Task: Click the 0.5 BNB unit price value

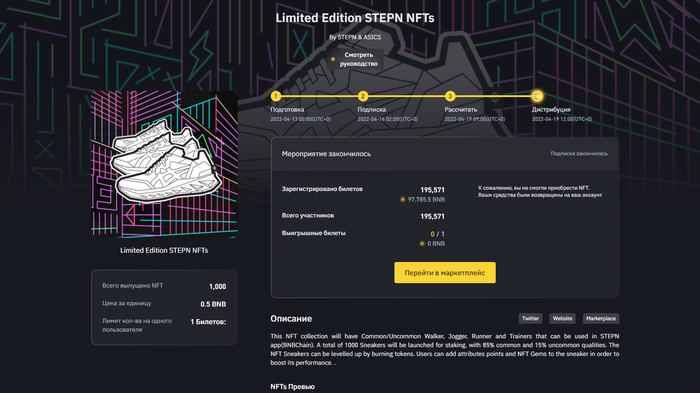Action: pyautogui.click(x=213, y=304)
